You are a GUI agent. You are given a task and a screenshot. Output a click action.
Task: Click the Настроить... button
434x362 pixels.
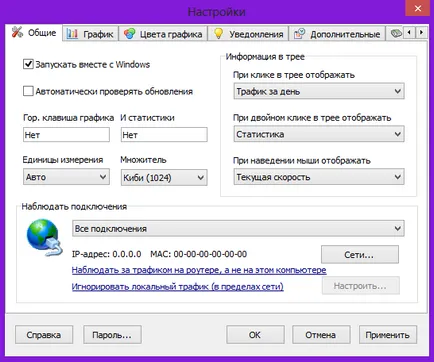(x=360, y=286)
